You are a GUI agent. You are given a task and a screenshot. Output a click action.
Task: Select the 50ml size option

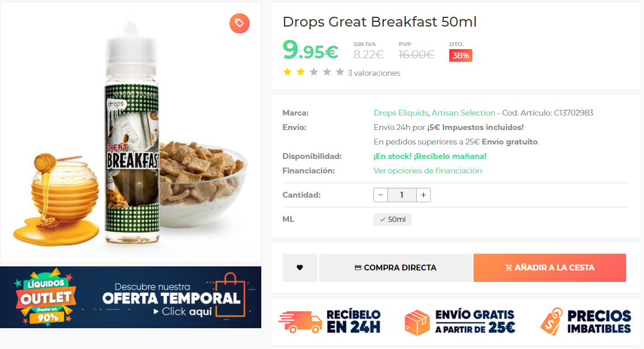point(392,219)
